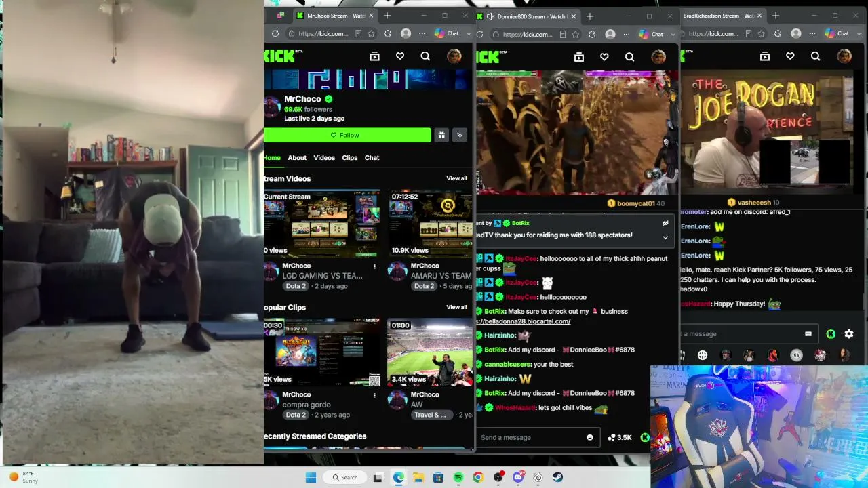Image resolution: width=868 pixels, height=488 pixels.
Task: Open the Current Stream video thumbnail
Action: coord(322,224)
